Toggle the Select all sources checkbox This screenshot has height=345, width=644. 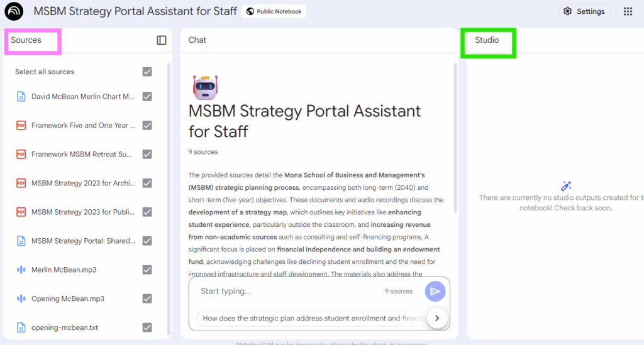[x=147, y=72]
